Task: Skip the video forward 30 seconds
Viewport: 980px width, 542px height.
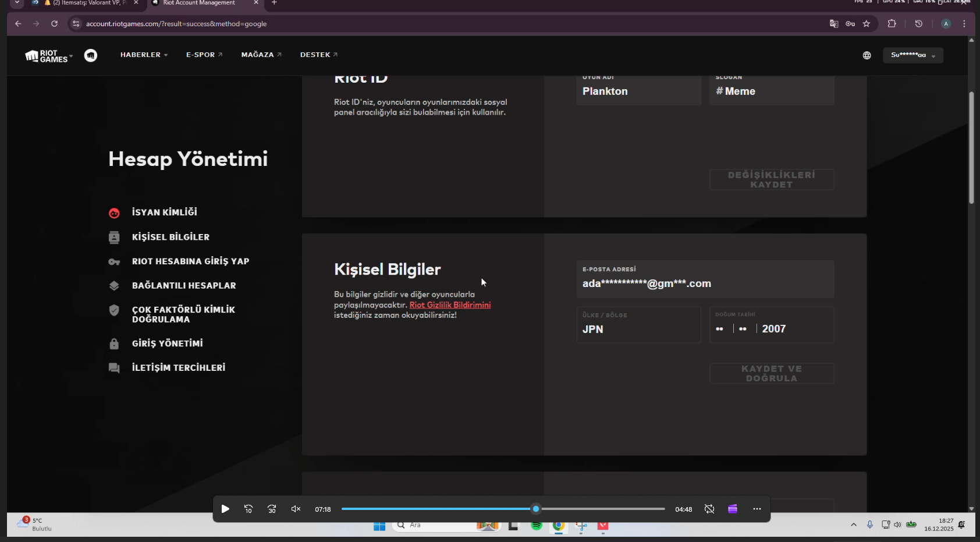Action: click(272, 509)
